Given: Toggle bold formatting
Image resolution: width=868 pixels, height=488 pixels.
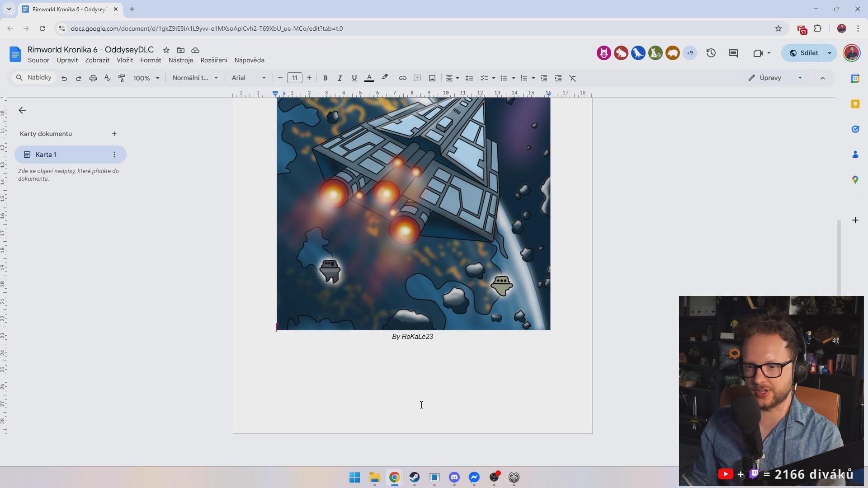Looking at the screenshot, I should click(x=325, y=78).
